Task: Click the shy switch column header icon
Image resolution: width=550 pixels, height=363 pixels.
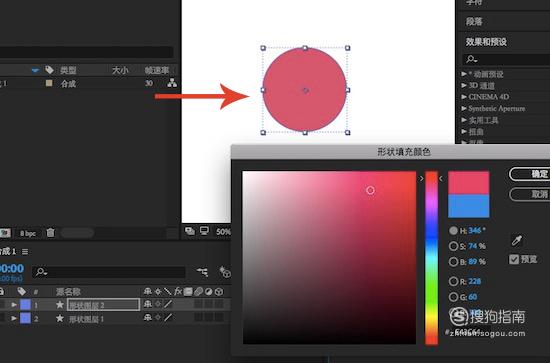Action: pyautogui.click(x=148, y=291)
